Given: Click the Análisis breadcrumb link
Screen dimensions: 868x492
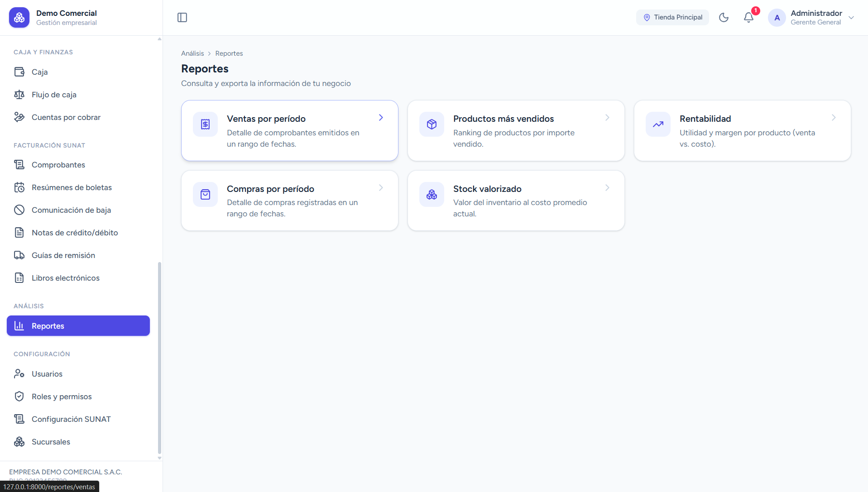Looking at the screenshot, I should point(192,53).
